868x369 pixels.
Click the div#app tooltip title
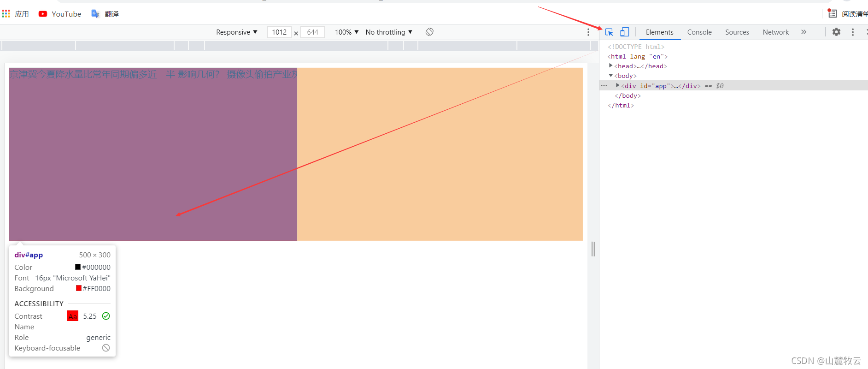(29, 255)
